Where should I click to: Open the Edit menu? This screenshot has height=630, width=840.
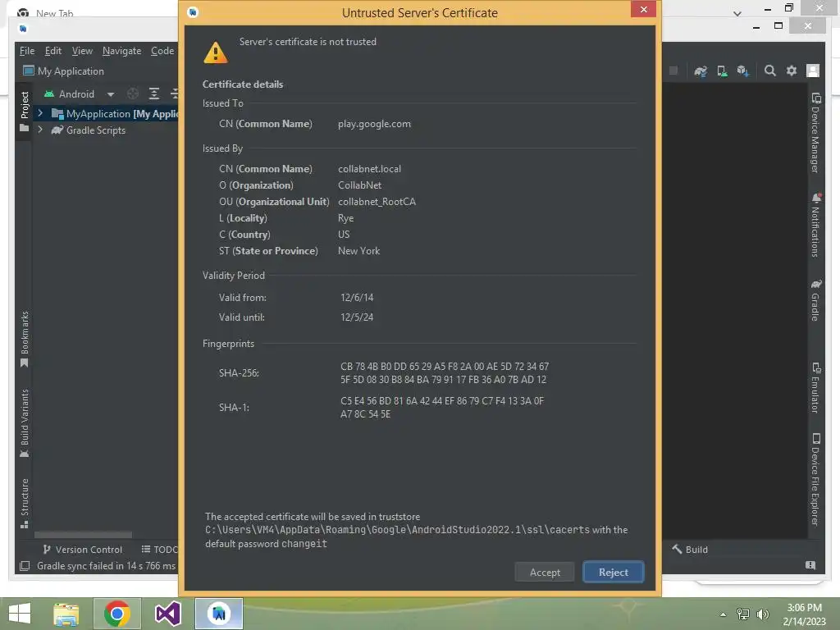tap(53, 51)
